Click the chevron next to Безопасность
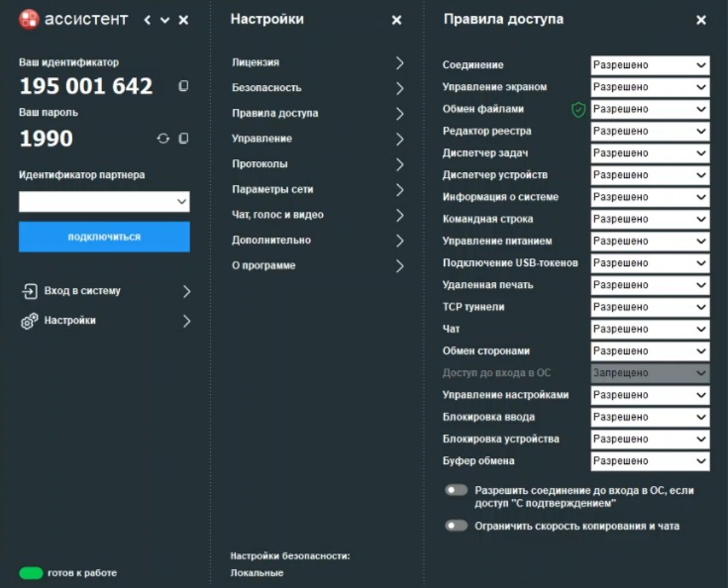 pos(400,88)
